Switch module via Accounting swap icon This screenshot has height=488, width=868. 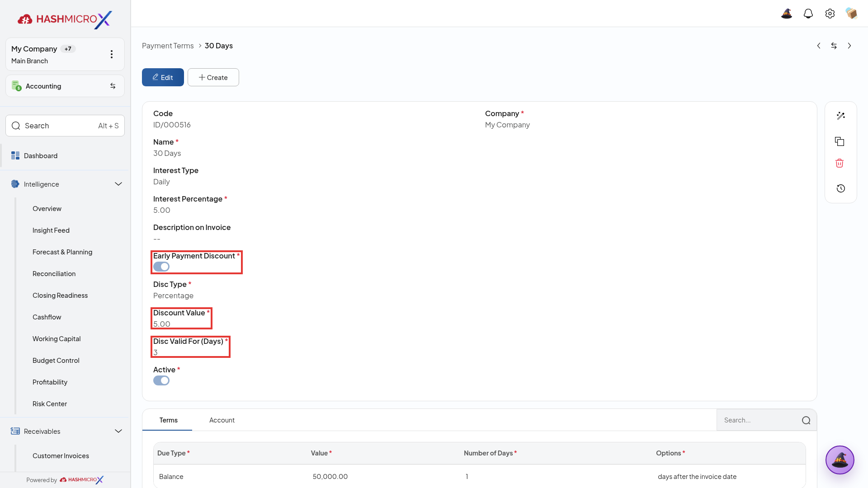[113, 86]
